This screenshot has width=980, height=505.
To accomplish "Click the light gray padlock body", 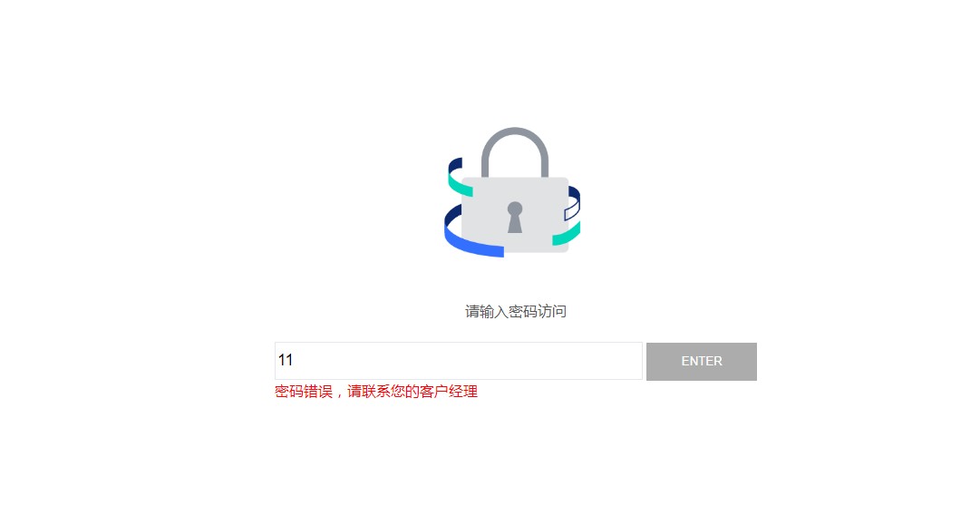I will point(514,215).
